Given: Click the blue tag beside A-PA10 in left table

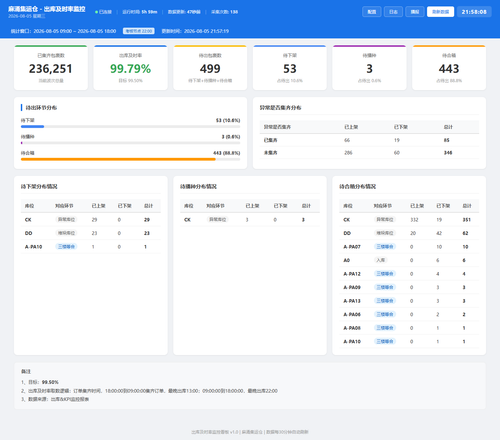Looking at the screenshot, I should point(66,247).
